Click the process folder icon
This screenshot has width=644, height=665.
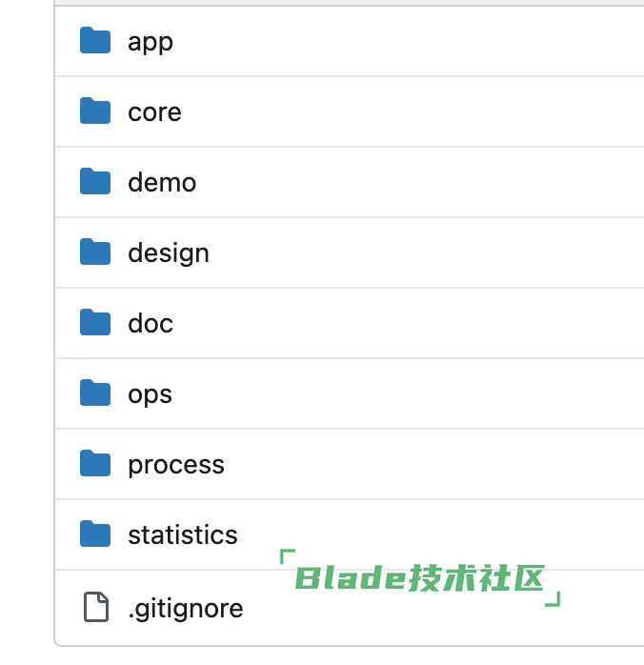pyautogui.click(x=95, y=463)
